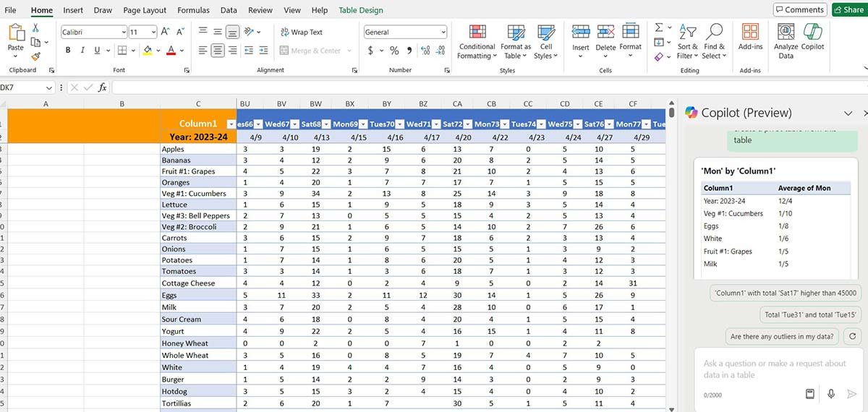Toggle Italic formatting
868x412 pixels.
(x=83, y=51)
